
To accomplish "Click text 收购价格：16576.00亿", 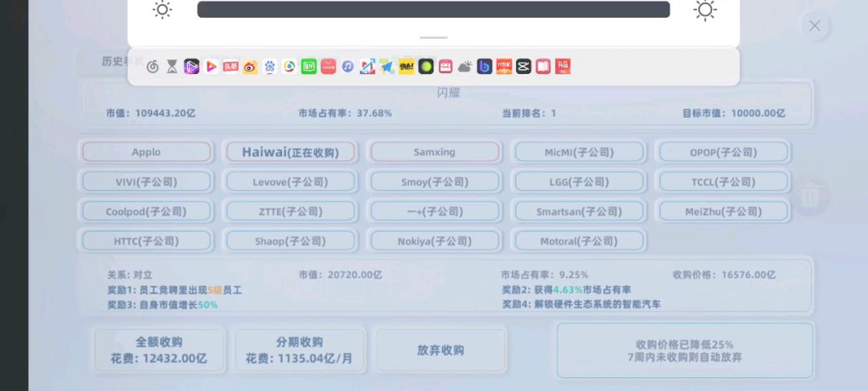I will tap(724, 274).
